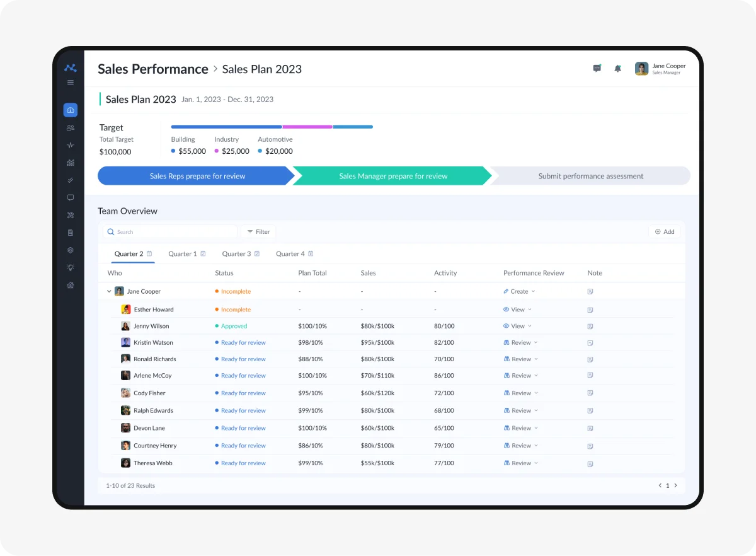The height and width of the screenshot is (556, 756).
Task: Click the team members sidebar icon
Action: pos(70,128)
